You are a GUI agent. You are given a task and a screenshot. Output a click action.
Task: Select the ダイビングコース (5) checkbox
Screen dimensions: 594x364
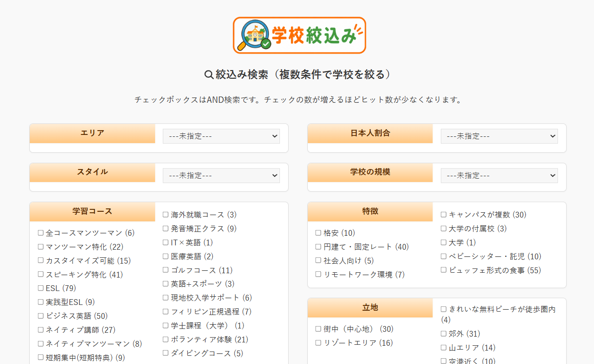166,353
